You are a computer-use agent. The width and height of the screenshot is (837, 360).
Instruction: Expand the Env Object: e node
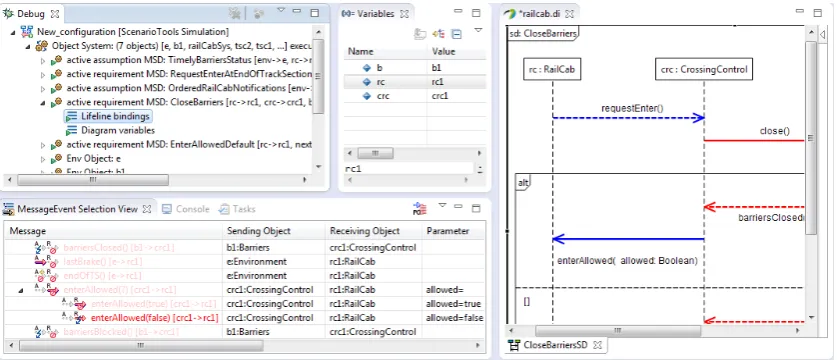43,159
